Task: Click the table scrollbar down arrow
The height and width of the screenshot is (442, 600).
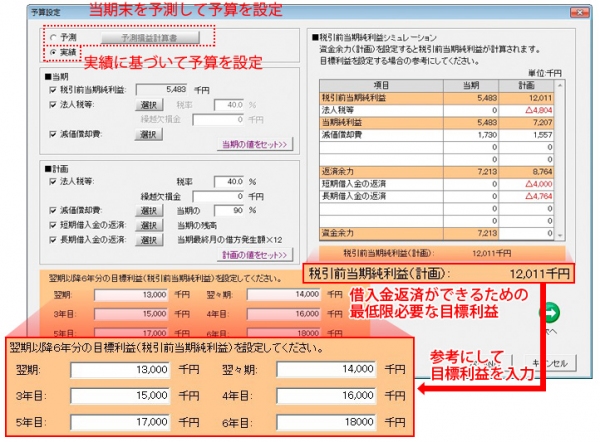Action: (x=560, y=235)
